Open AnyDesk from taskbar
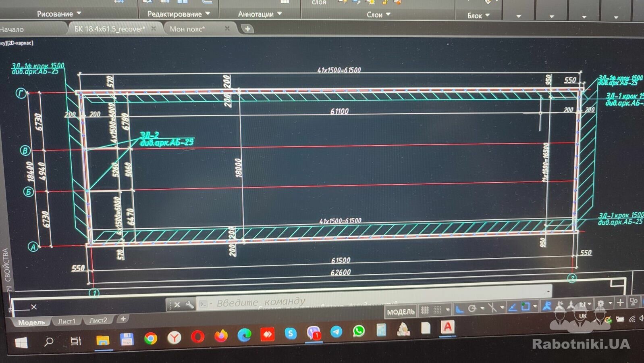This screenshot has height=363, width=644. click(x=268, y=334)
